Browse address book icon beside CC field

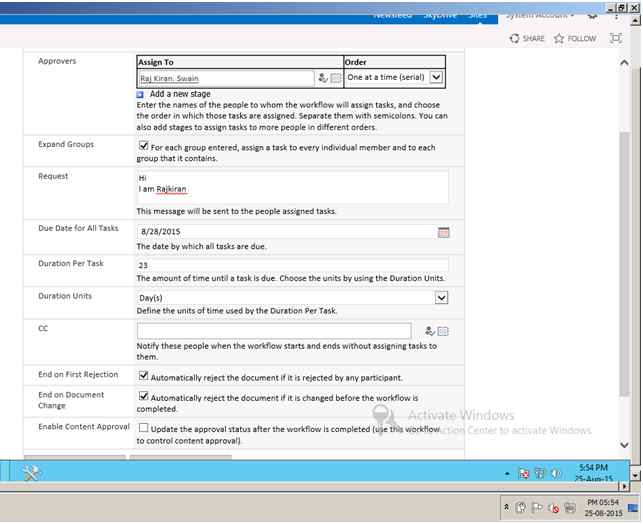tap(443, 331)
